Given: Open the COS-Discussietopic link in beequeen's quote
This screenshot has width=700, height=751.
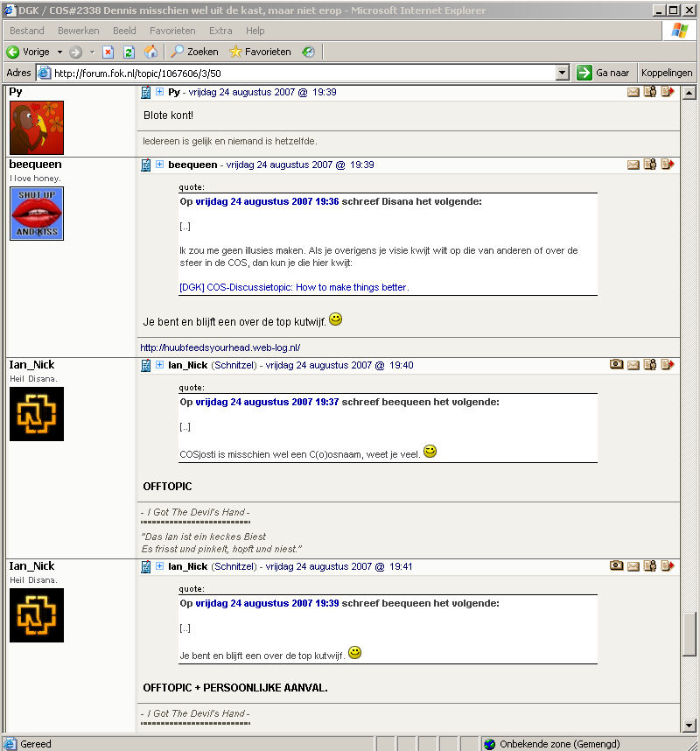Looking at the screenshot, I should 293,287.
